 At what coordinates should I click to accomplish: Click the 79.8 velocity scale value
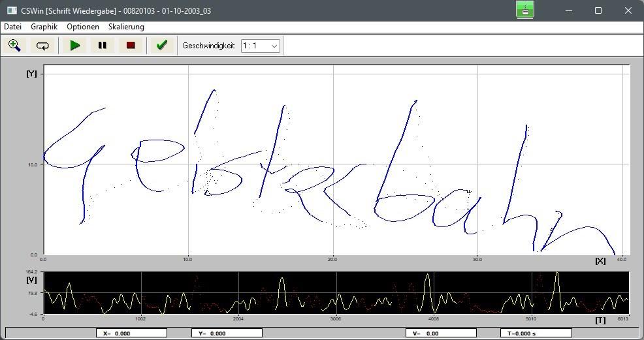click(33, 293)
